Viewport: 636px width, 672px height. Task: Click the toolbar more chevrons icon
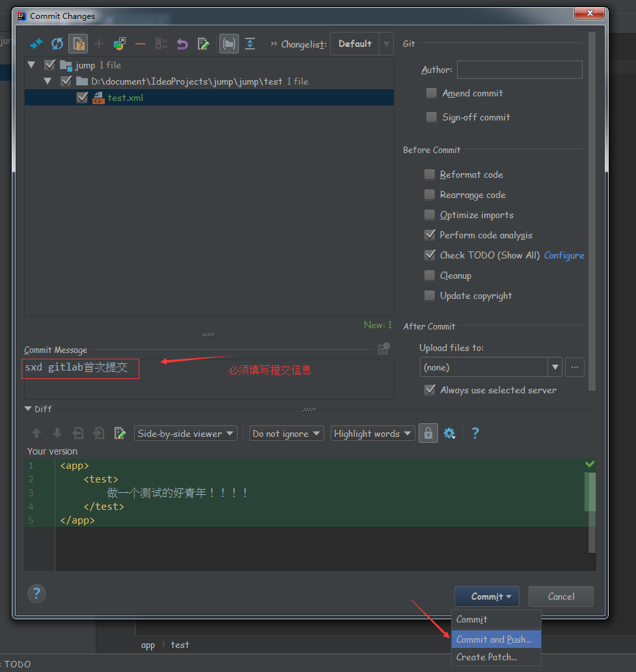click(x=274, y=44)
